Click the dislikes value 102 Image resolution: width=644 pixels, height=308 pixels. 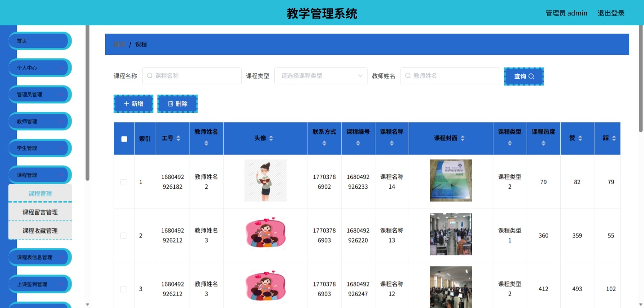pos(611,289)
